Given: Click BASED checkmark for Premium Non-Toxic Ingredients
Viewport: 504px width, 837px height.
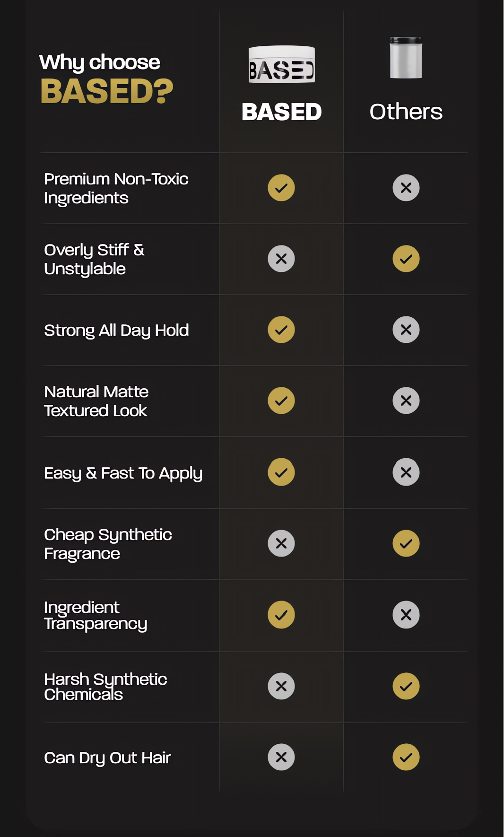Looking at the screenshot, I should [281, 188].
